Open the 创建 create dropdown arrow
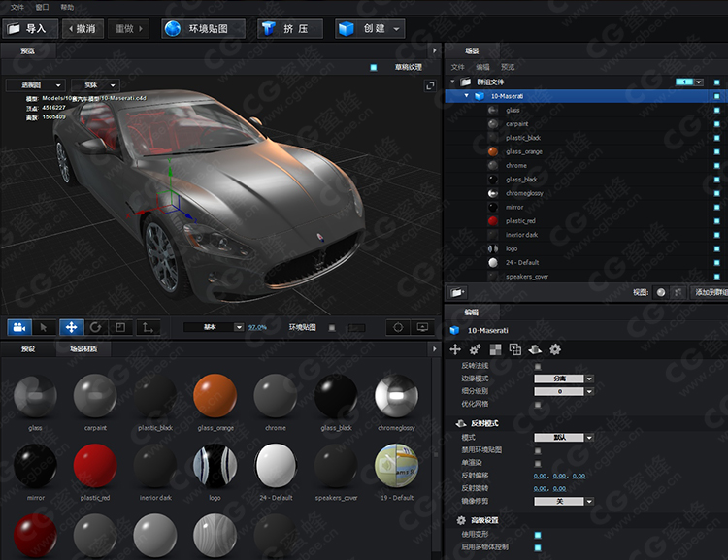728x560 pixels. click(396, 29)
